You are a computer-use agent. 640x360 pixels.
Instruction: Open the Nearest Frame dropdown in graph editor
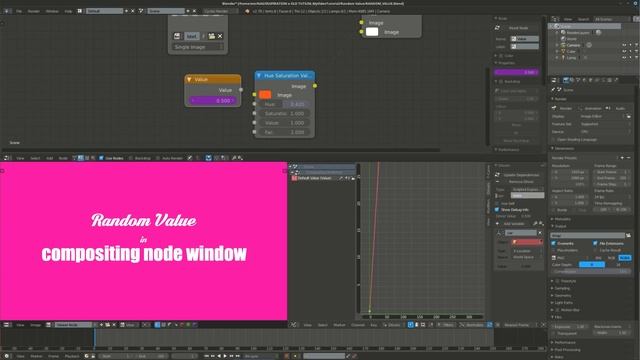(519, 325)
